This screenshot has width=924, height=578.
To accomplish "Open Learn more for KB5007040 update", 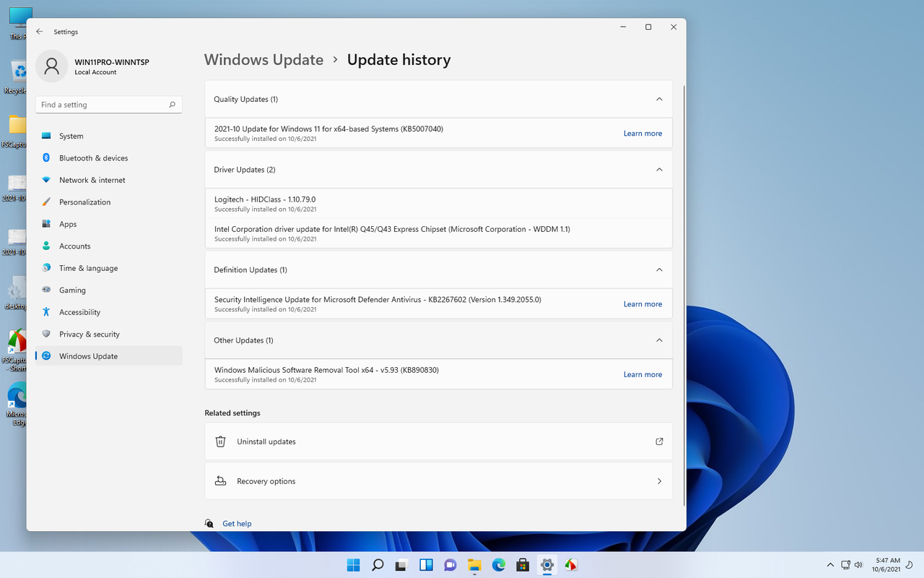I will coord(642,134).
